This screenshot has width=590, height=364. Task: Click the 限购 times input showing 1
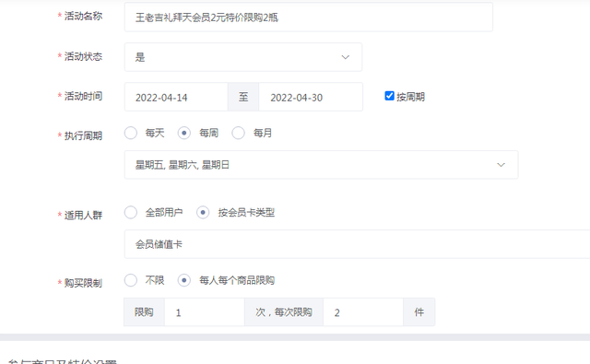[x=205, y=312]
